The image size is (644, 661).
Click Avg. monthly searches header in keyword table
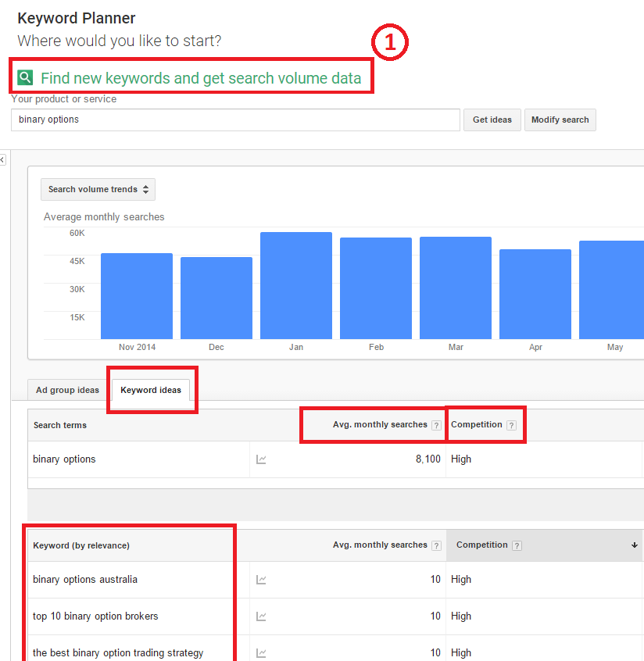click(x=380, y=545)
